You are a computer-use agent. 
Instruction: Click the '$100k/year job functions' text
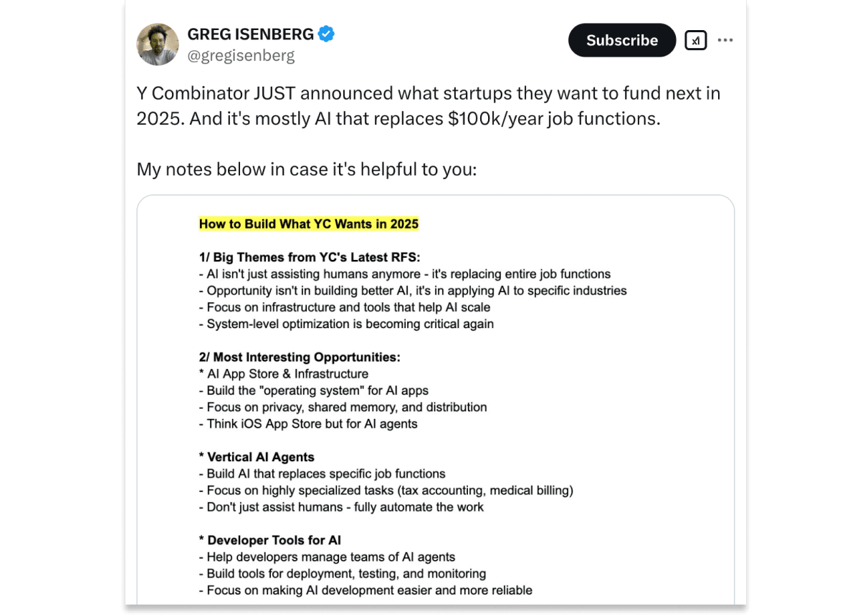(554, 118)
